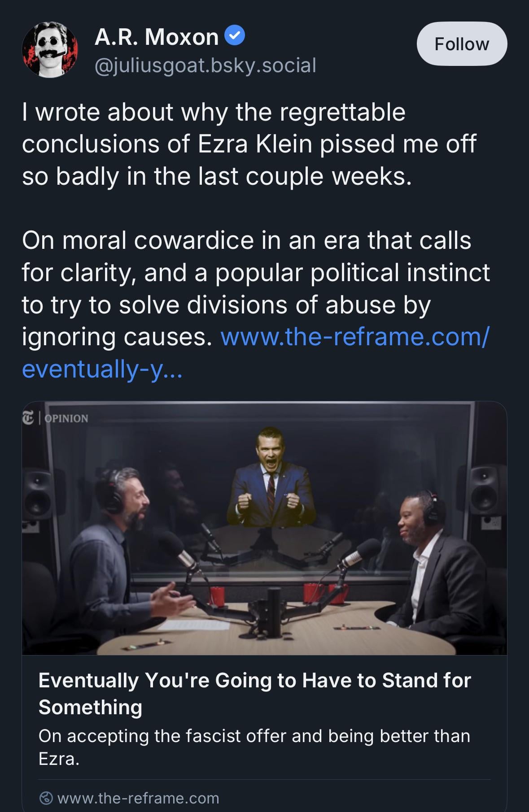Click the globe icon beside www.the-reframe.com
The height and width of the screenshot is (812, 529).
pyautogui.click(x=46, y=798)
